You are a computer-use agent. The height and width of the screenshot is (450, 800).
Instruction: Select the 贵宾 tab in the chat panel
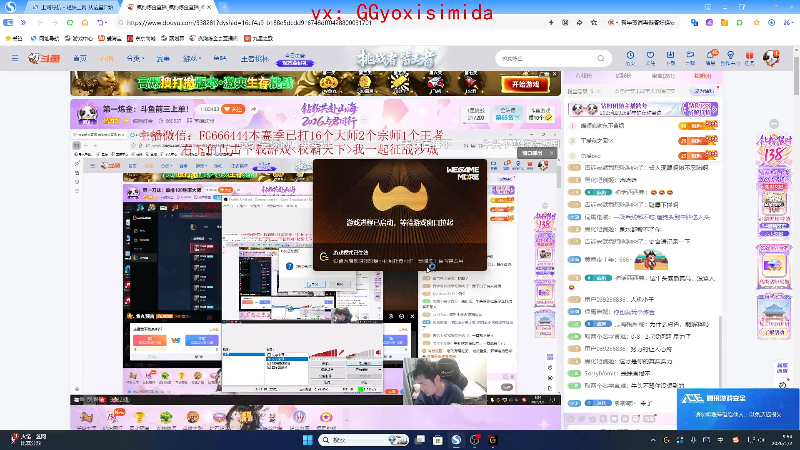point(663,76)
